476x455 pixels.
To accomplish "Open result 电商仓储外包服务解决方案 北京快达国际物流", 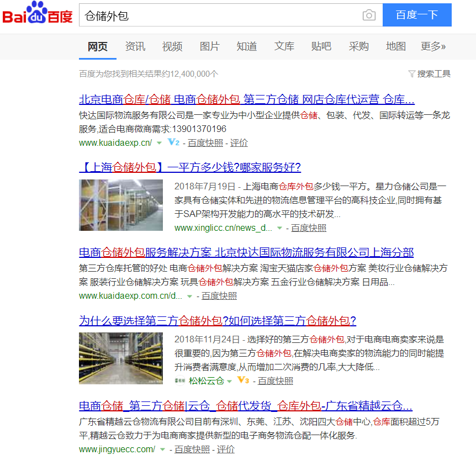I will pyautogui.click(x=246, y=252).
